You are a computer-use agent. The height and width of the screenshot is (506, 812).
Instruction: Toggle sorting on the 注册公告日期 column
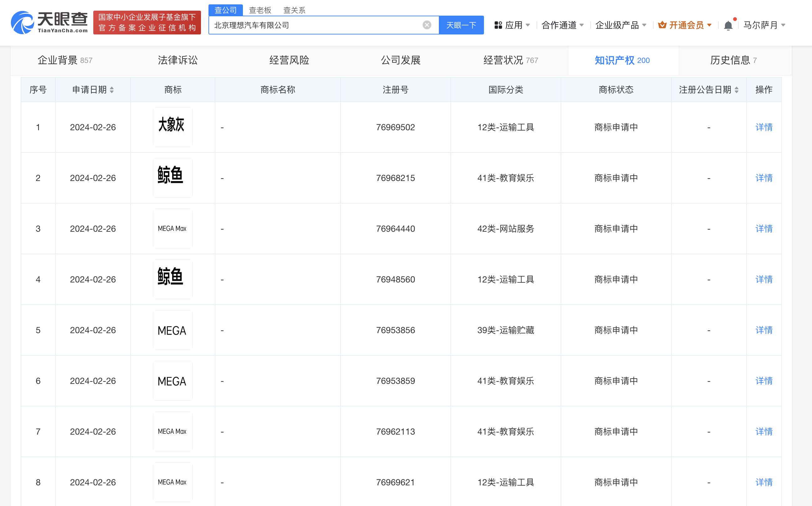coord(736,89)
